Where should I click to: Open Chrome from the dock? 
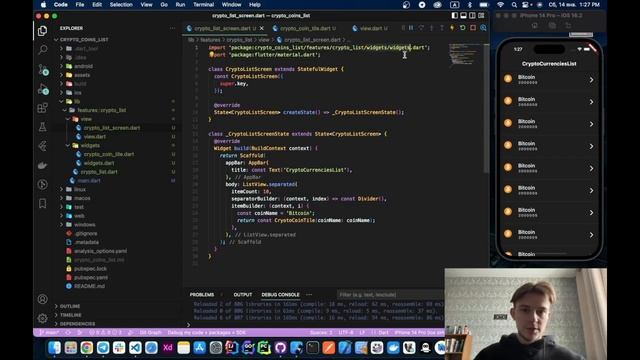coord(87,348)
